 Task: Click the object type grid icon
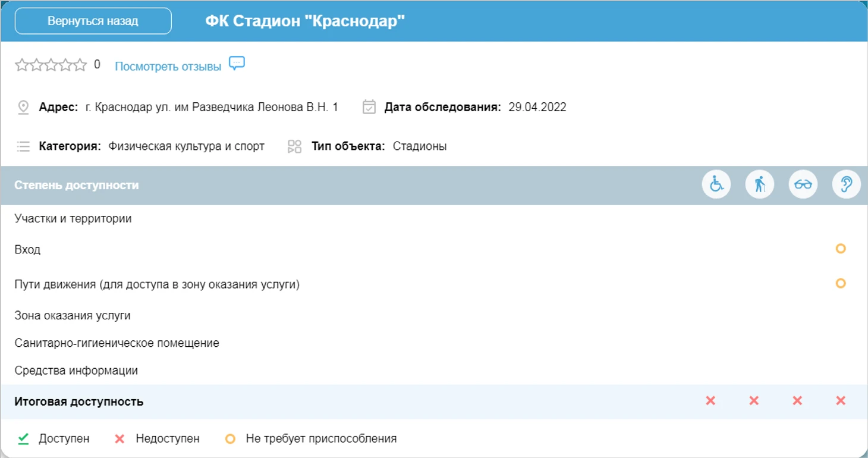point(295,146)
